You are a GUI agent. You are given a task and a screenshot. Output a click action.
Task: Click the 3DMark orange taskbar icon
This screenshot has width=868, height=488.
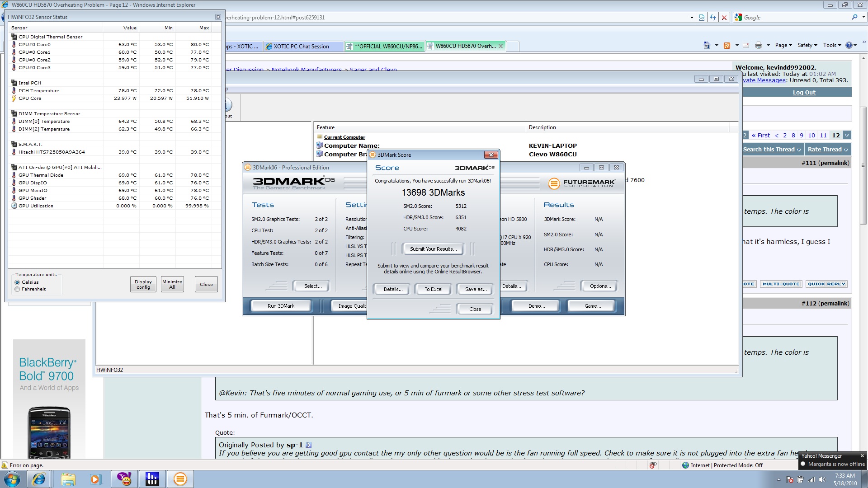(x=180, y=479)
